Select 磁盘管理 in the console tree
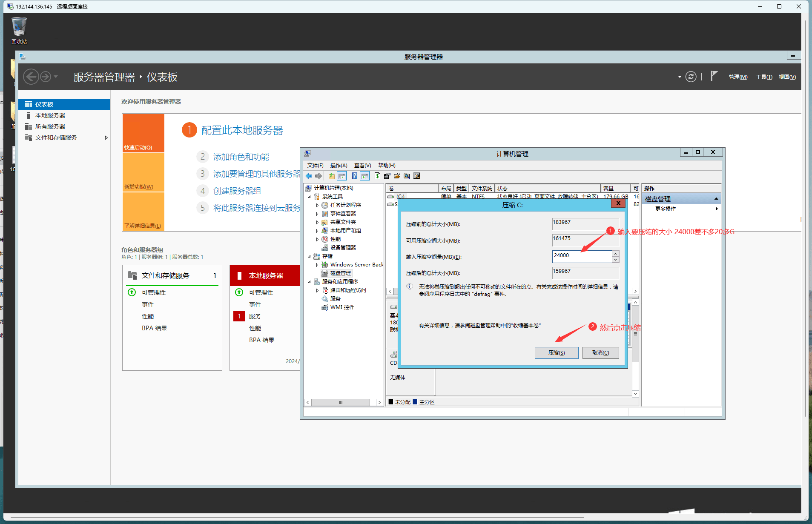The image size is (812, 524). pos(340,273)
